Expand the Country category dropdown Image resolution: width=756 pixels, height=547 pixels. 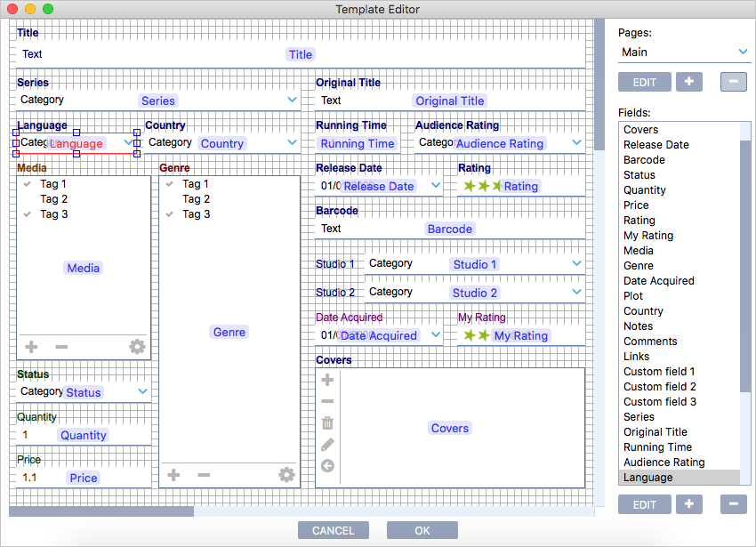point(293,142)
